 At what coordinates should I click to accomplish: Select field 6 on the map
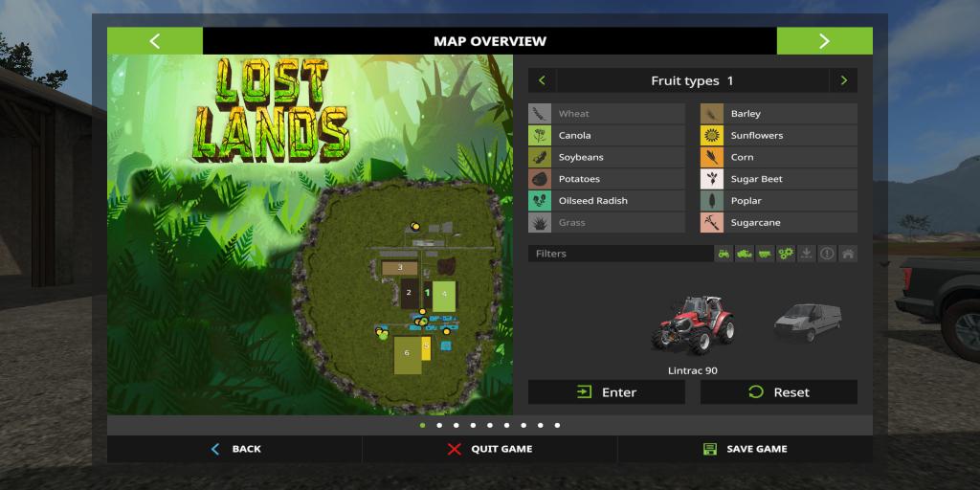click(x=407, y=353)
